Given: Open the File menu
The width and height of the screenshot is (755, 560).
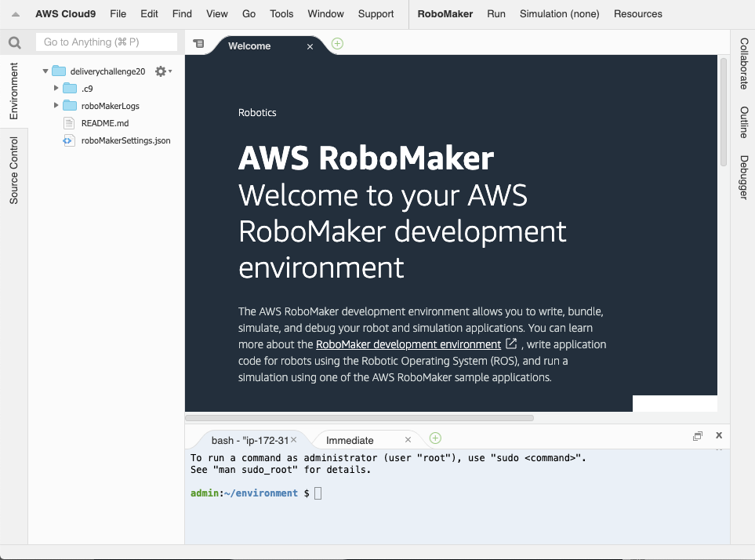Looking at the screenshot, I should [x=118, y=14].
